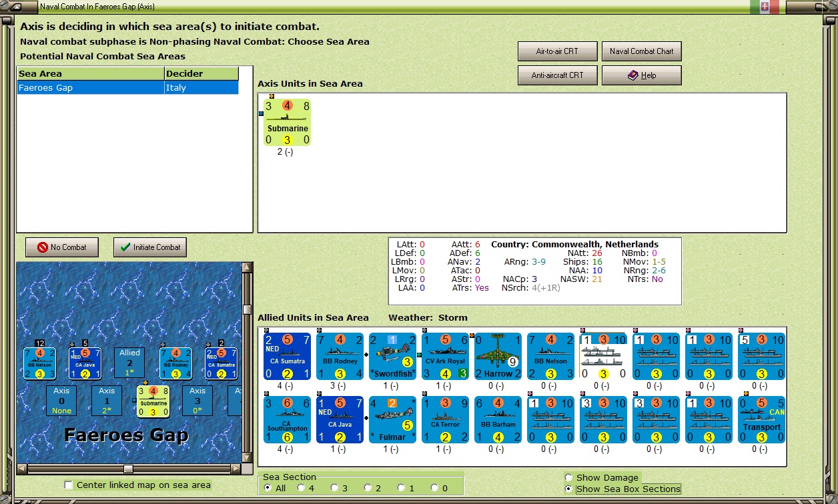Select the CA Terror counter
The width and height of the screenshot is (838, 504).
[446, 420]
